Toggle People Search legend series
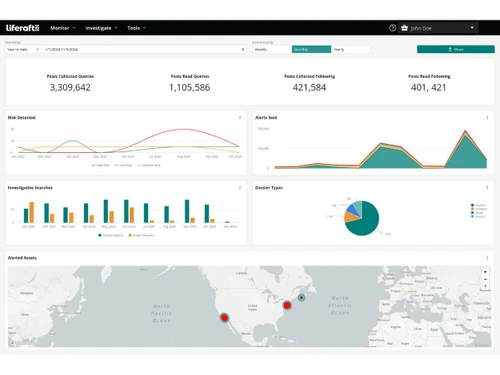The height and width of the screenshot is (375, 500). 111,235
